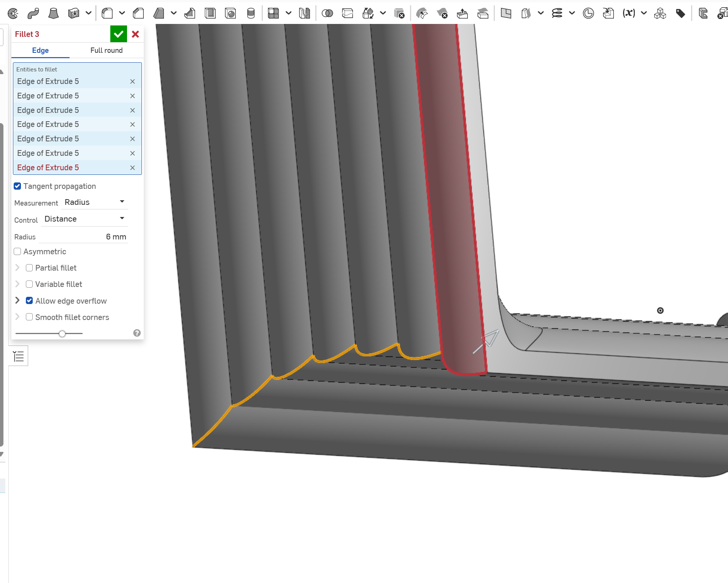Open the Measurement dropdown showing Radius
Screen dimensions: 728x583
pos(94,202)
